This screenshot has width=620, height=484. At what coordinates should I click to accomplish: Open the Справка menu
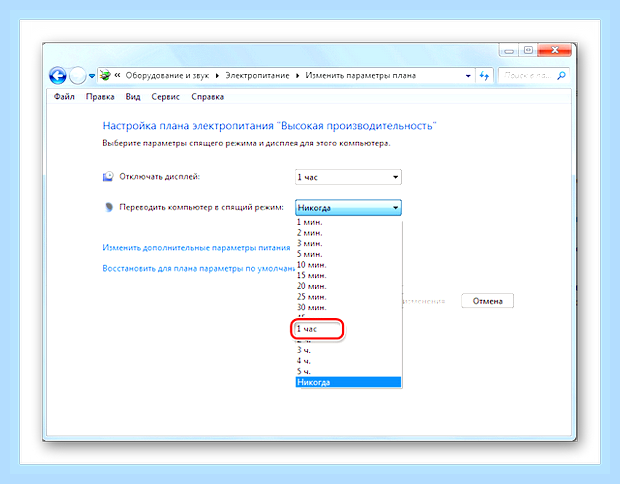click(208, 97)
